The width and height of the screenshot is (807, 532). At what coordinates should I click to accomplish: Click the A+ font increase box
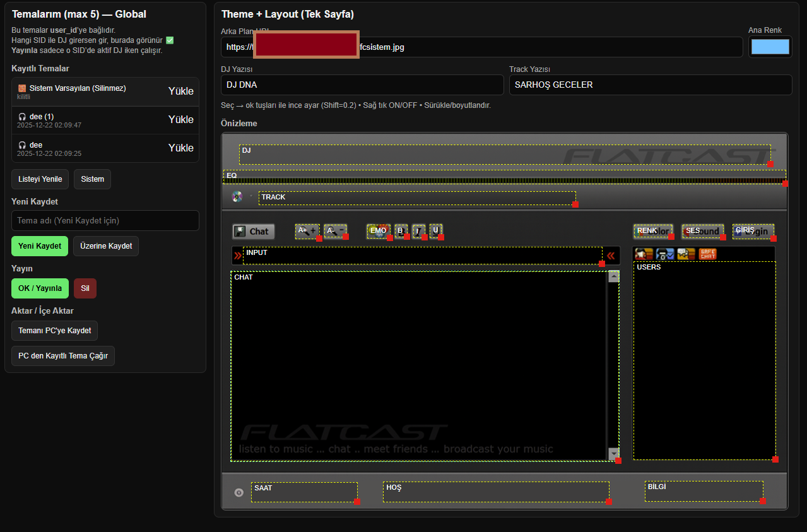coord(307,231)
